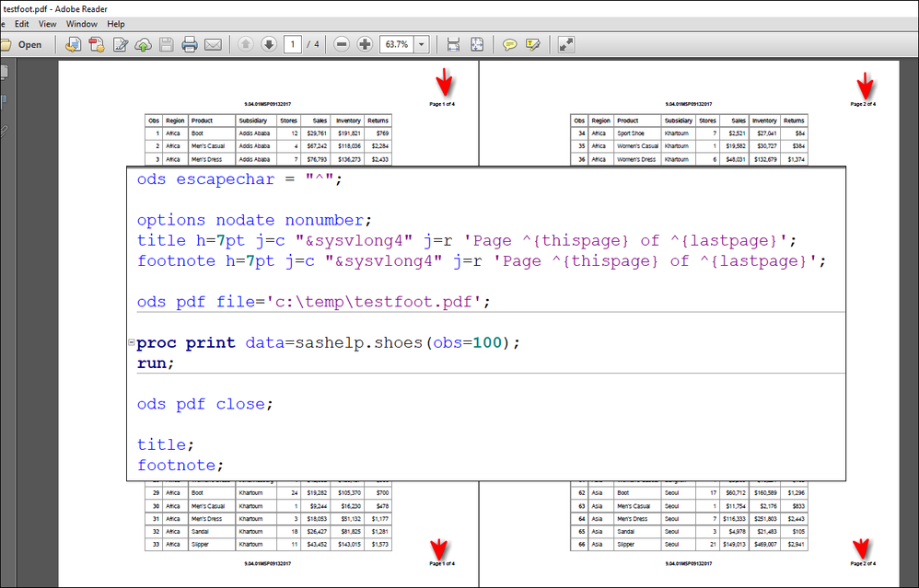Open the zoom percentage dropdown arrow
Screen dimensions: 919x588
click(422, 44)
